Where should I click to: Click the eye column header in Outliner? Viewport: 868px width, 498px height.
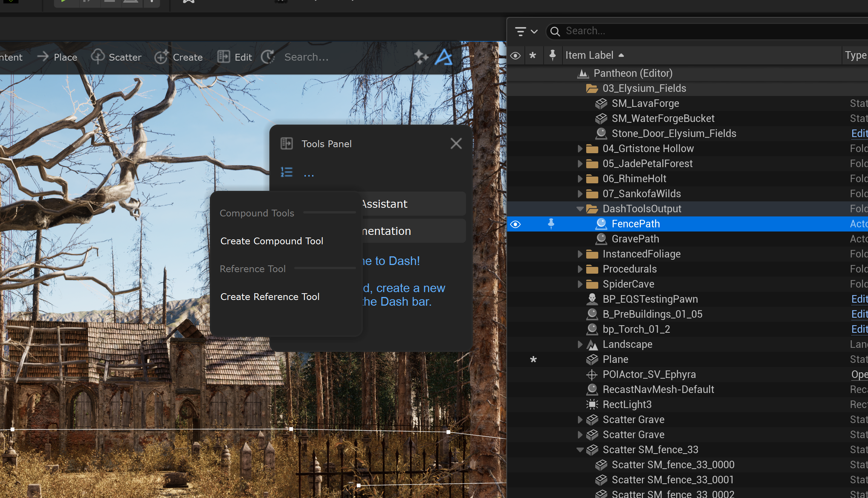coord(515,56)
